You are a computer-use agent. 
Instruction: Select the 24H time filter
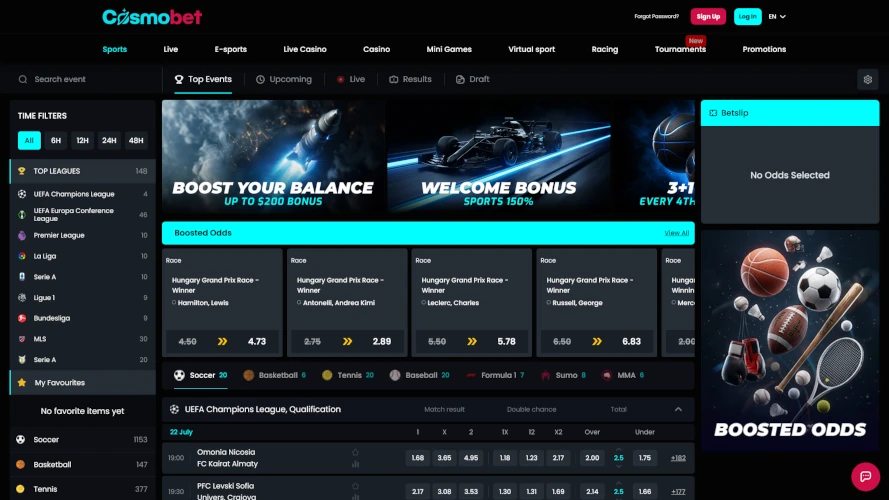click(109, 140)
